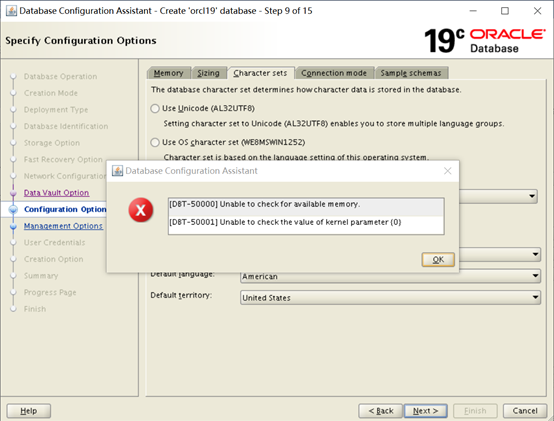Click the Database Operation step
This screenshot has width=554, height=421.
point(60,77)
